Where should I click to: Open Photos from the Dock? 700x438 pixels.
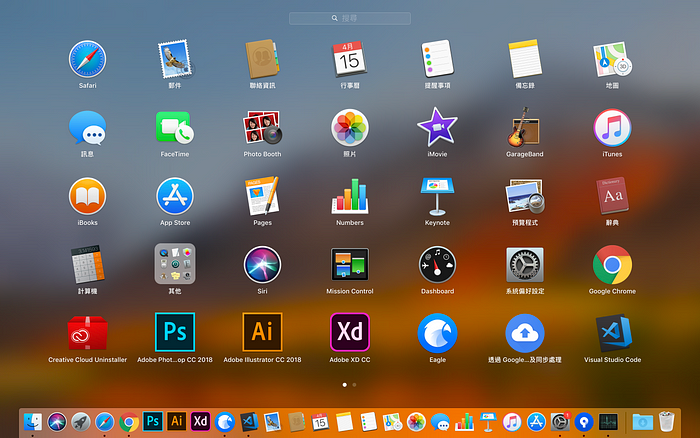point(416,422)
